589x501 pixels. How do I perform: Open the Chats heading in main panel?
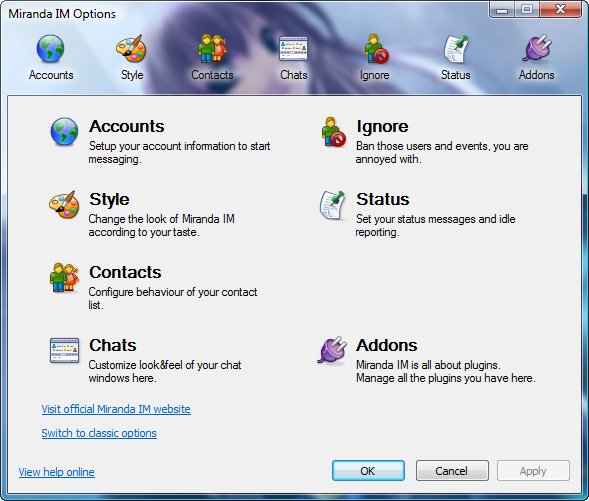tap(113, 345)
